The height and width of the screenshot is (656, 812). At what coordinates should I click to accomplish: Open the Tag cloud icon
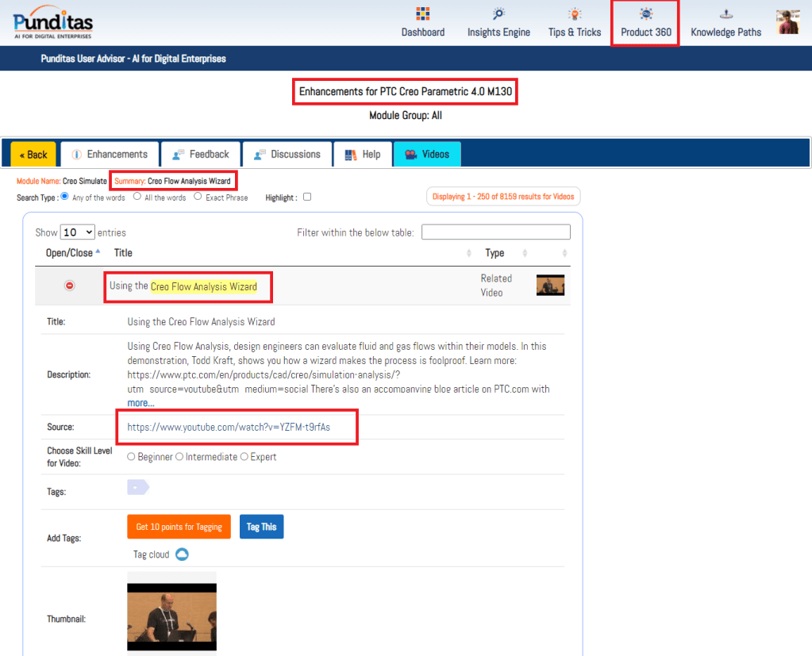[x=182, y=554]
